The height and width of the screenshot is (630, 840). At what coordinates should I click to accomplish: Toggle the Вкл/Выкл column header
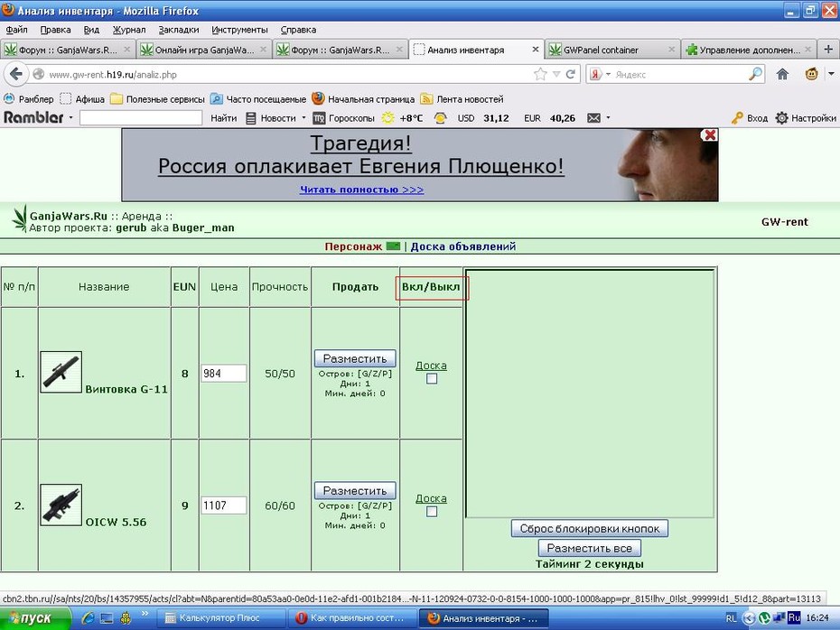click(x=431, y=287)
